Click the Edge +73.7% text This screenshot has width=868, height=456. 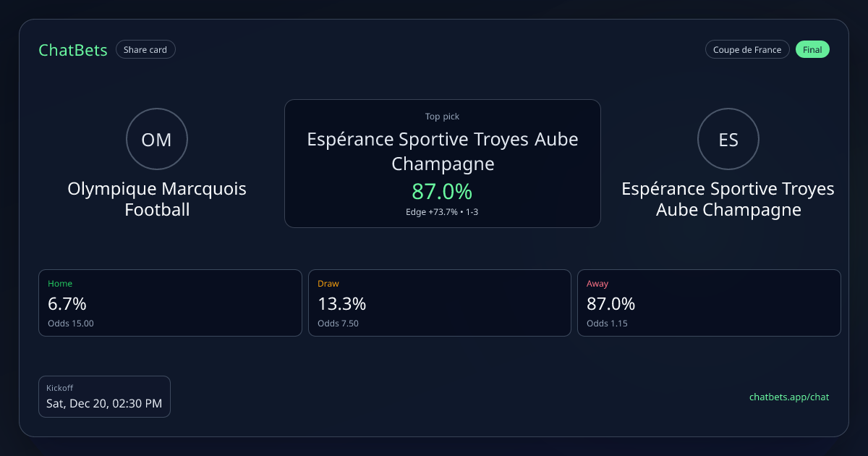tap(431, 211)
